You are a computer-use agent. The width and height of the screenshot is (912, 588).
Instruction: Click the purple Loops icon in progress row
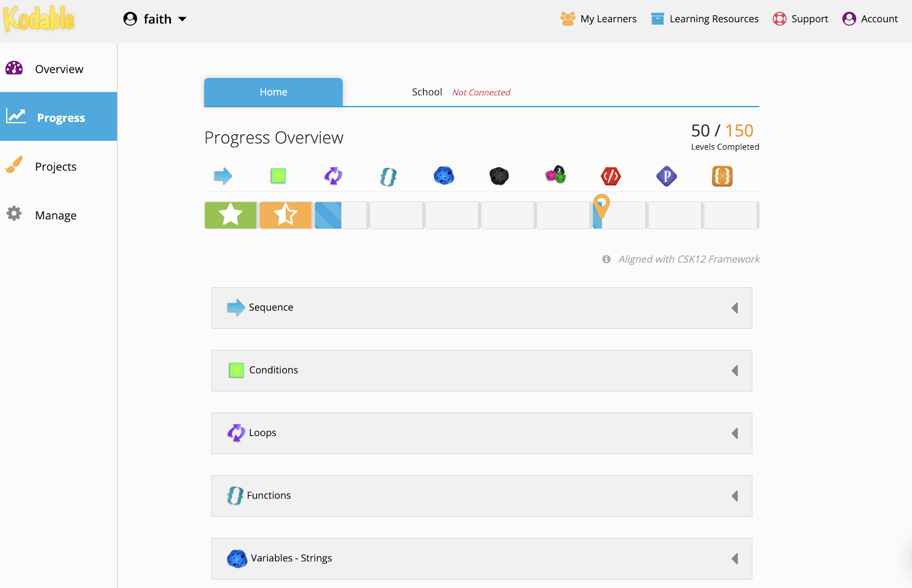(x=333, y=176)
